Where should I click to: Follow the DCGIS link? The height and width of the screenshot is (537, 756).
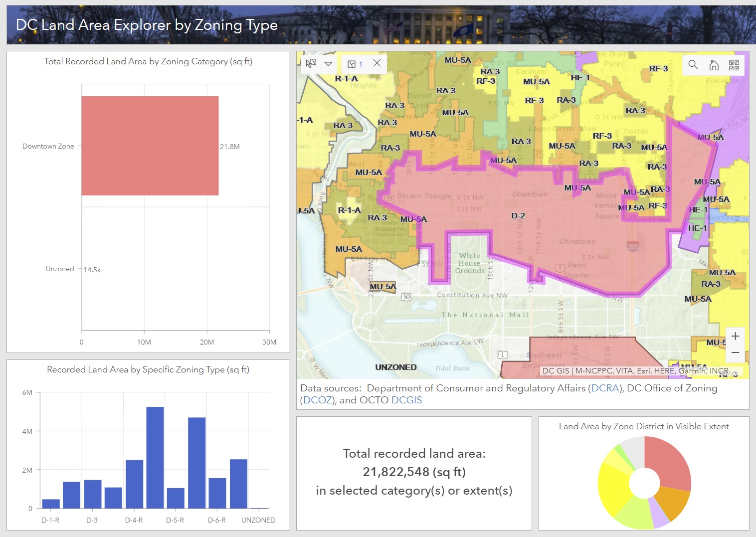[406, 400]
